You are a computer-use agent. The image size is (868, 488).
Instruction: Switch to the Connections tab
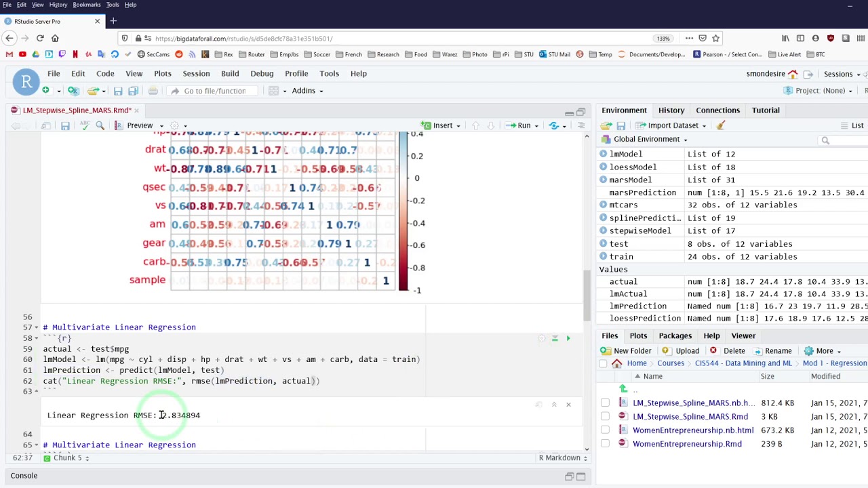point(717,110)
